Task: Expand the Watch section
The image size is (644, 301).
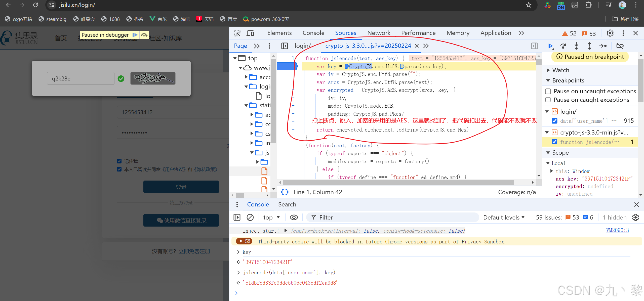Action: click(x=560, y=70)
